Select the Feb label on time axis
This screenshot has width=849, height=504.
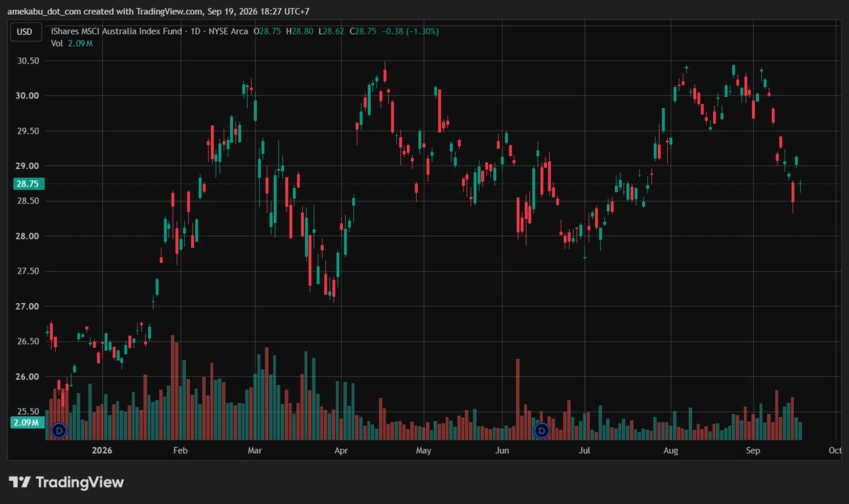[180, 450]
